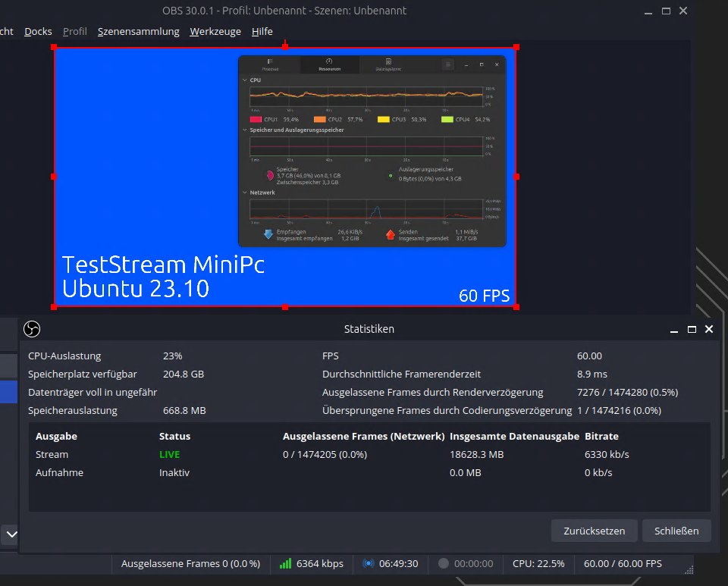This screenshot has width=728, height=586.
Task: Click the blue streaming time indicator icon
Action: 369,563
